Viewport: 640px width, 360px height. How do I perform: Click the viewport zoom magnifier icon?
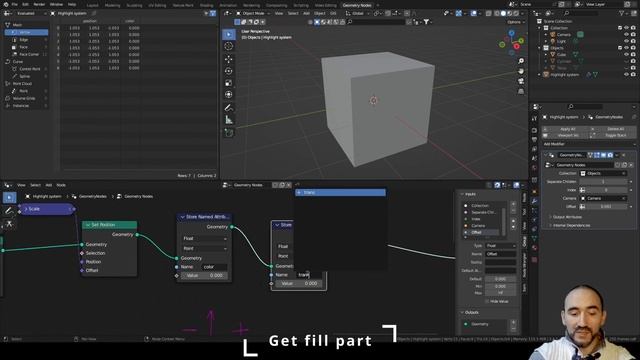tap(521, 61)
